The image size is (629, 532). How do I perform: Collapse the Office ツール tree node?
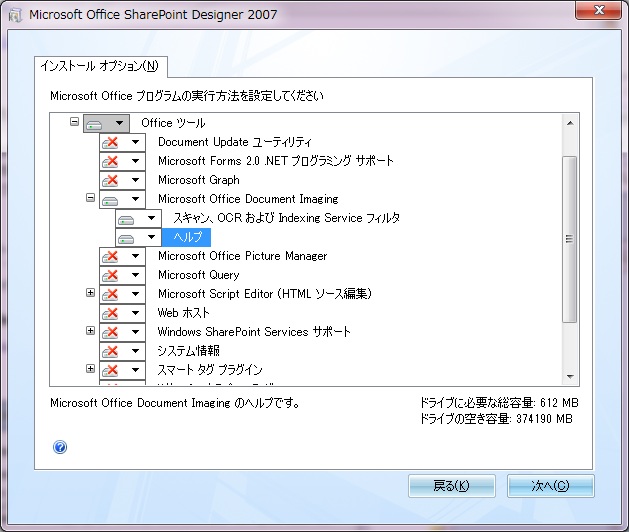[75, 122]
